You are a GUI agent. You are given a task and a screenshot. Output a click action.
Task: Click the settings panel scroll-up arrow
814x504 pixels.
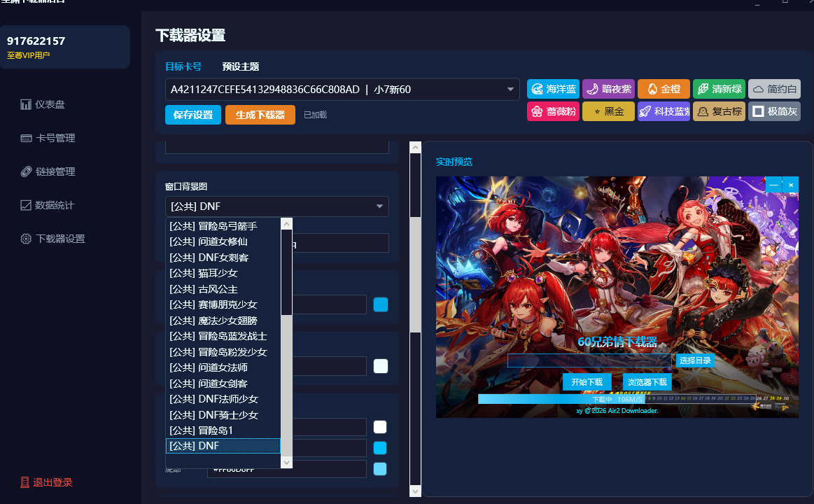point(415,148)
